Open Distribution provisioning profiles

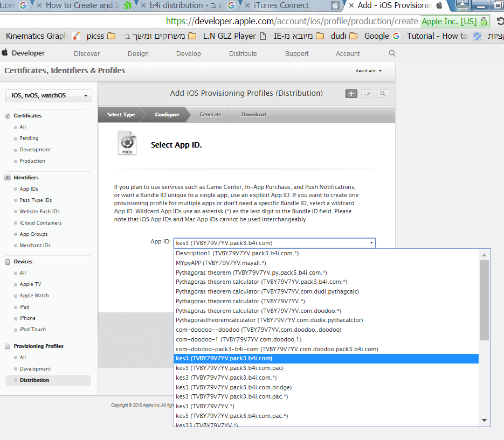click(x=48, y=380)
